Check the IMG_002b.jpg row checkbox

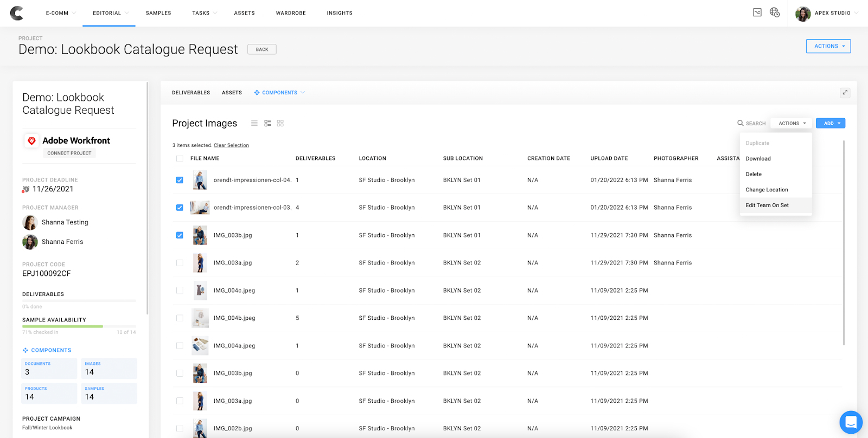coord(180,428)
